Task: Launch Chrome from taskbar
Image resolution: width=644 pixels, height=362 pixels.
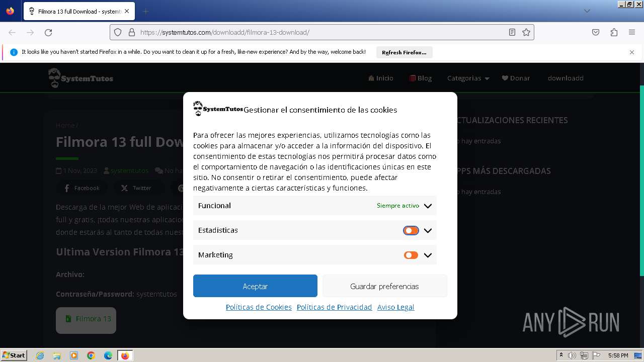Action: tap(91, 355)
